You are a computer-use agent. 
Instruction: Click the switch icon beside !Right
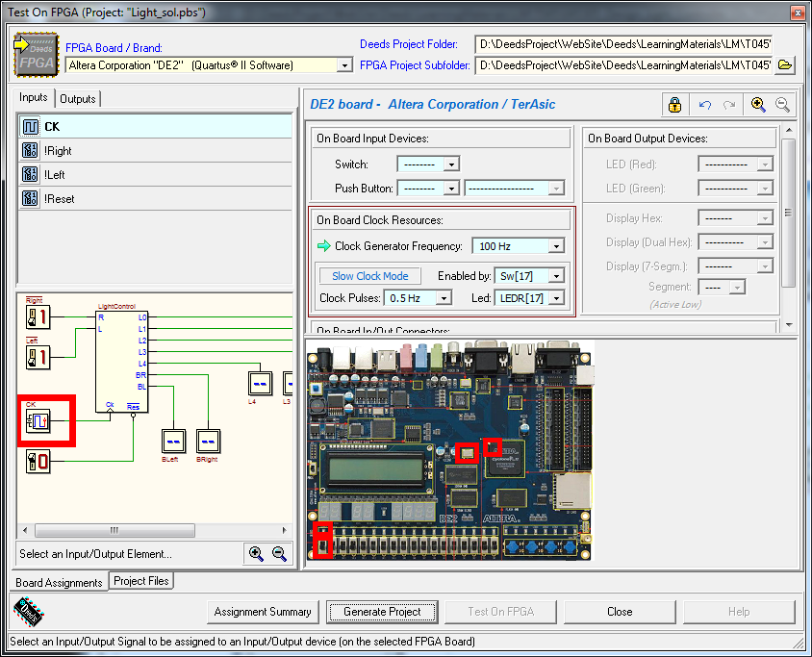point(30,151)
